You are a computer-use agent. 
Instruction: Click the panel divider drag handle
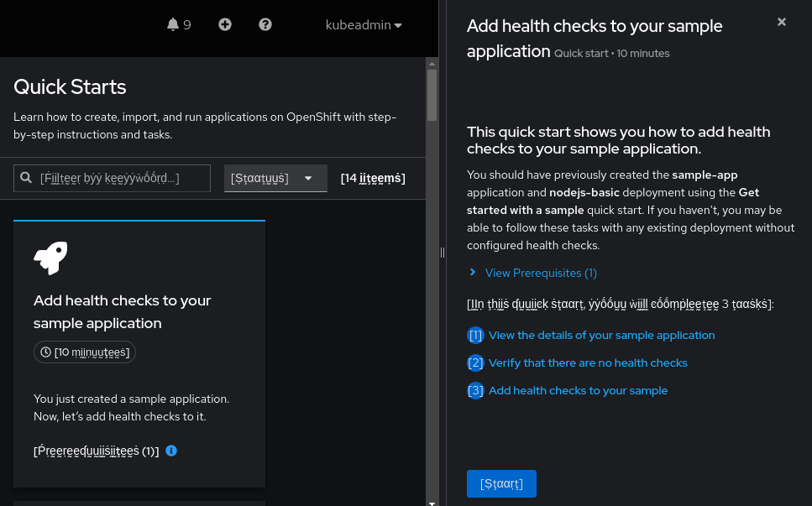coord(443,253)
